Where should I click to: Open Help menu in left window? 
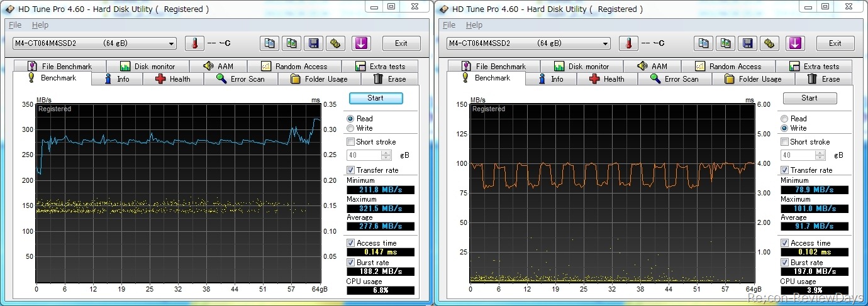point(40,25)
